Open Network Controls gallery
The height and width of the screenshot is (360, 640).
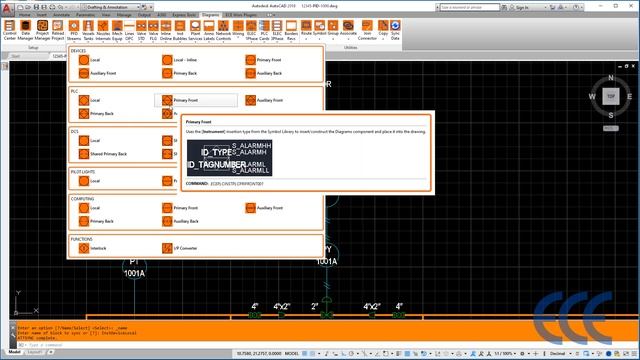pyautogui.click(x=223, y=31)
